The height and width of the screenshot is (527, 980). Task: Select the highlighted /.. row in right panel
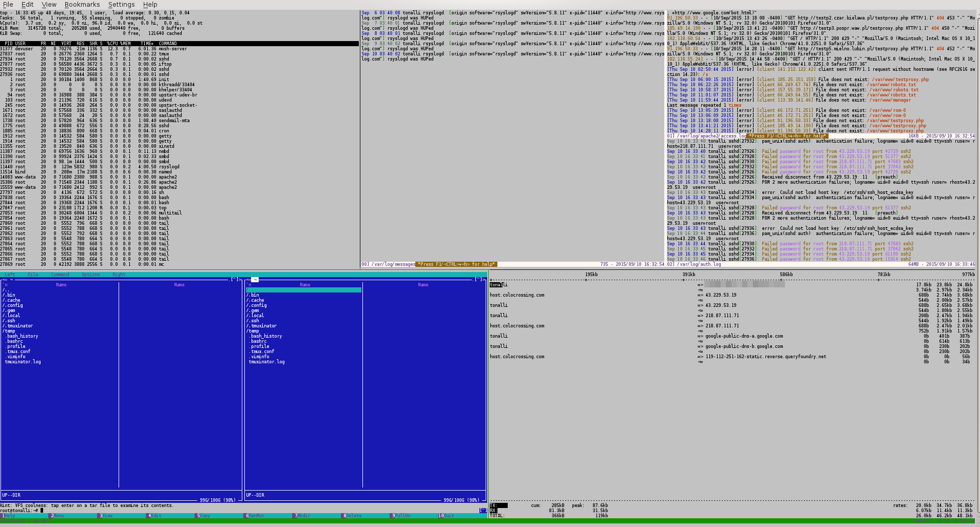click(304, 290)
